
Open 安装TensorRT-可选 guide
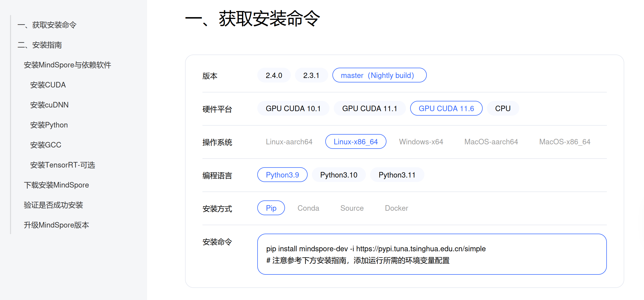tap(63, 165)
